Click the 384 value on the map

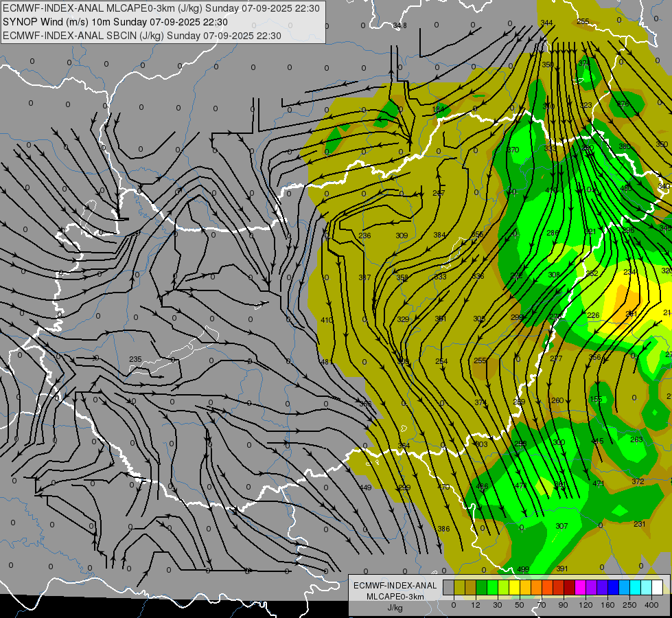coord(439,235)
